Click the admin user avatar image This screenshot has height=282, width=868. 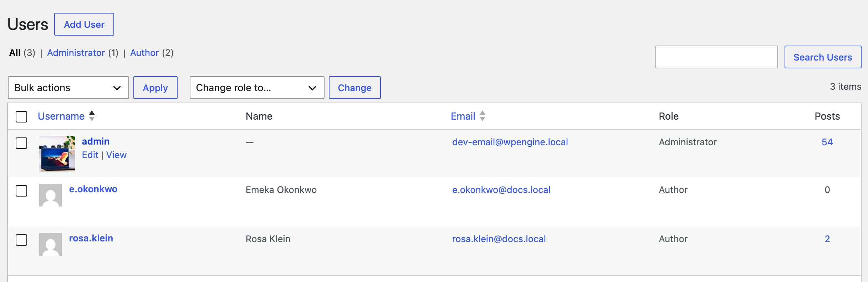click(x=57, y=154)
